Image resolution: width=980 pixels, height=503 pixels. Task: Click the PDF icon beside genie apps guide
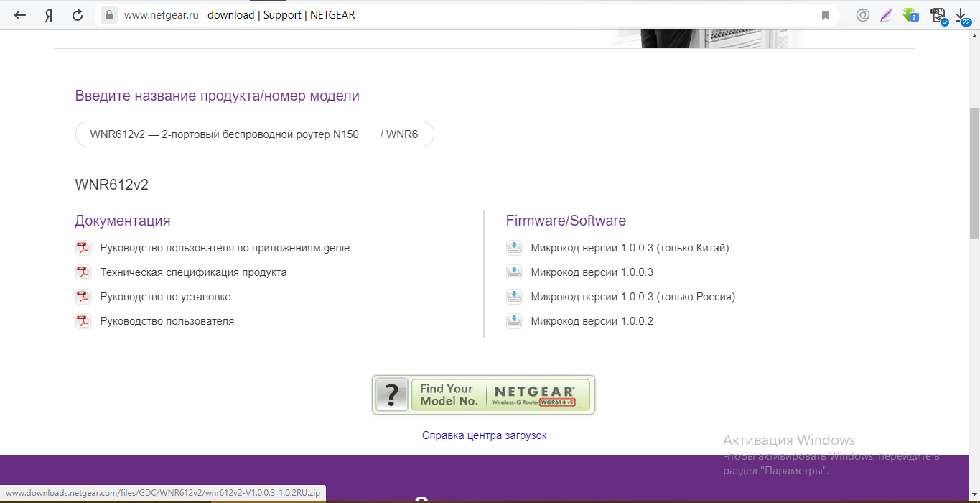click(83, 248)
